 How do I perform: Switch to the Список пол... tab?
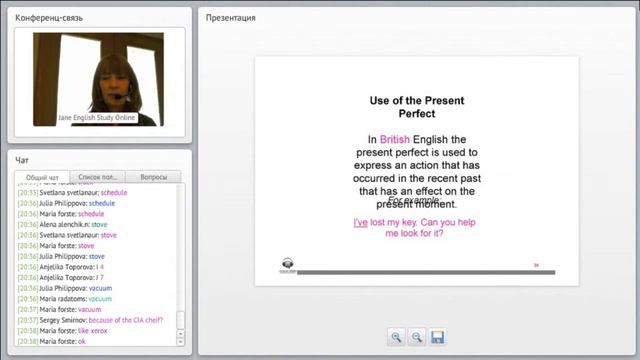98,177
